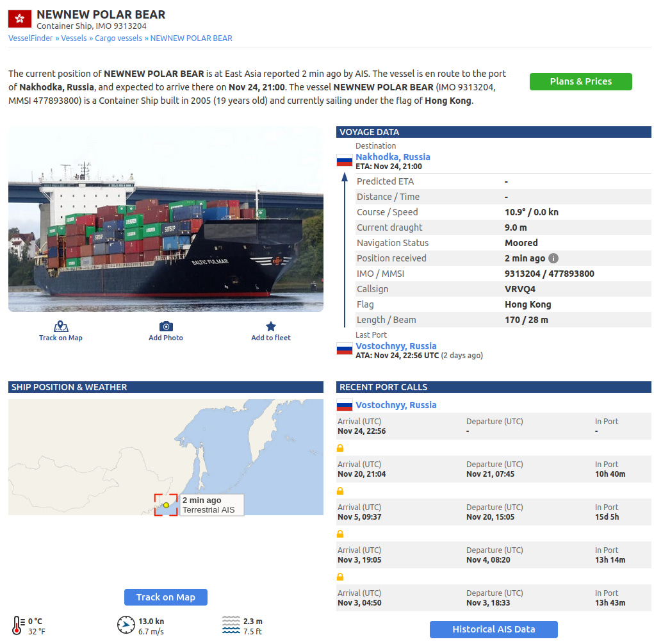The width and height of the screenshot is (654, 644).
Task: Click the wave height icon
Action: click(231, 625)
